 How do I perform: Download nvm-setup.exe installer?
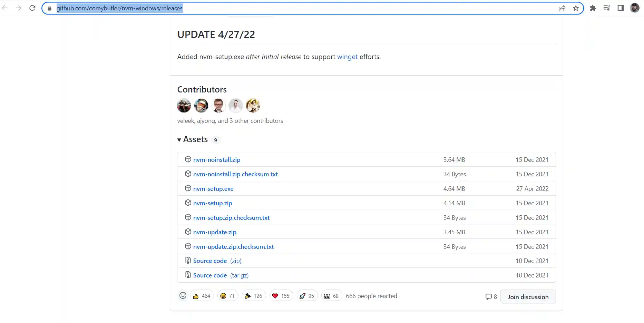[x=213, y=189]
